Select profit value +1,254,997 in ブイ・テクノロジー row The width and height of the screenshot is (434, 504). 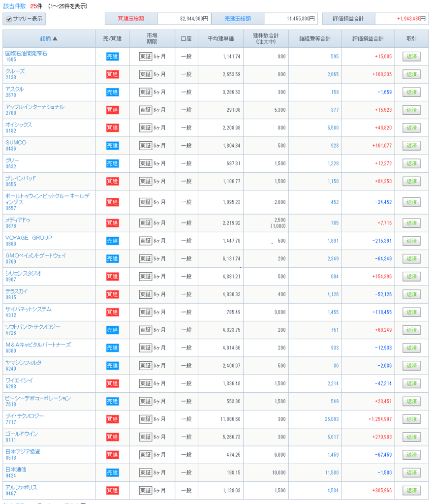coord(380,419)
